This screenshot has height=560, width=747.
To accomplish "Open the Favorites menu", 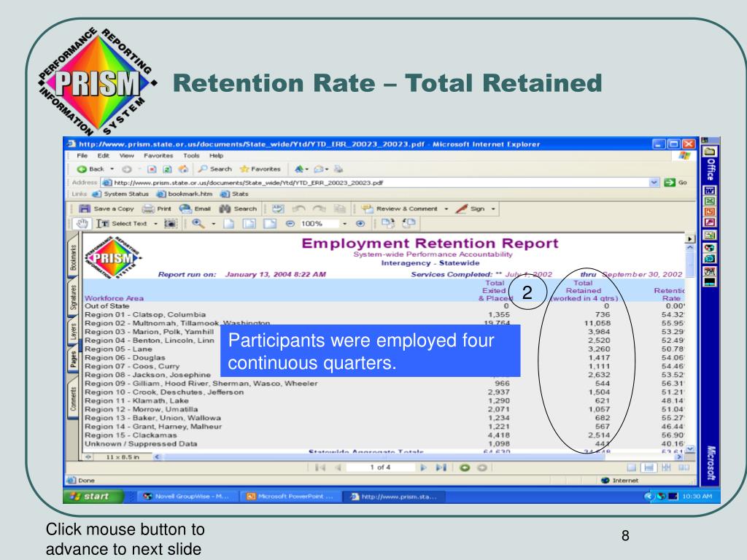I will click(x=158, y=156).
